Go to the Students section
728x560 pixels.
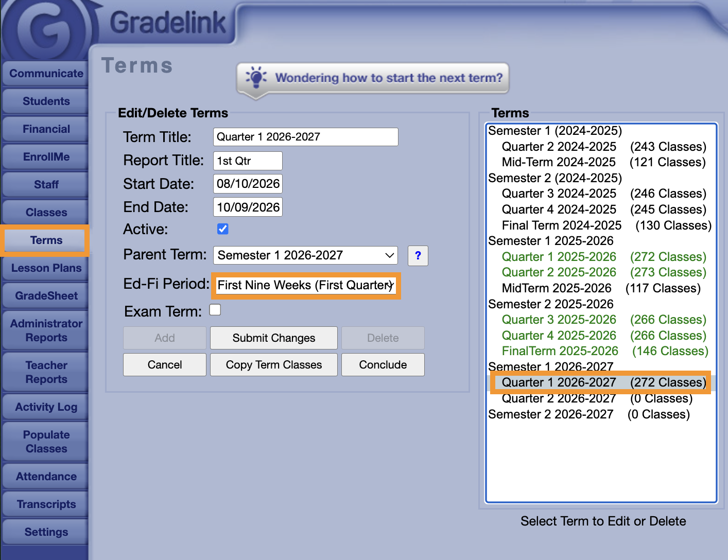tap(46, 101)
